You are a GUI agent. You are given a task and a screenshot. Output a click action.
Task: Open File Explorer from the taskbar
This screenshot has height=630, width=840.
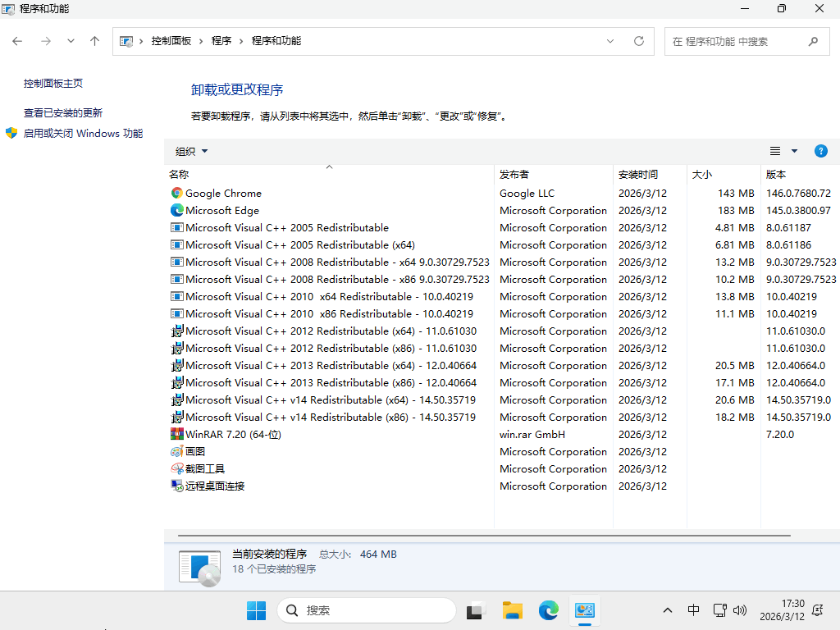(x=513, y=610)
